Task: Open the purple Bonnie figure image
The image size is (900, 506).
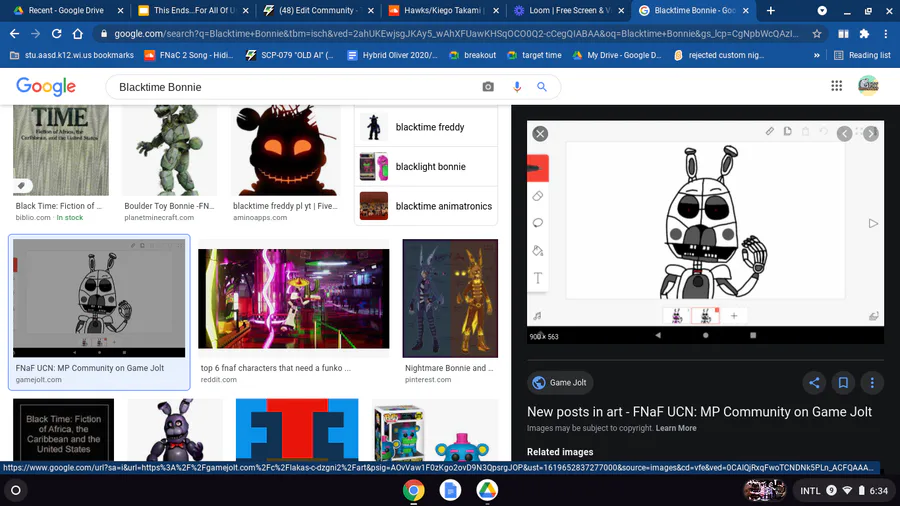Action: click(x=174, y=430)
